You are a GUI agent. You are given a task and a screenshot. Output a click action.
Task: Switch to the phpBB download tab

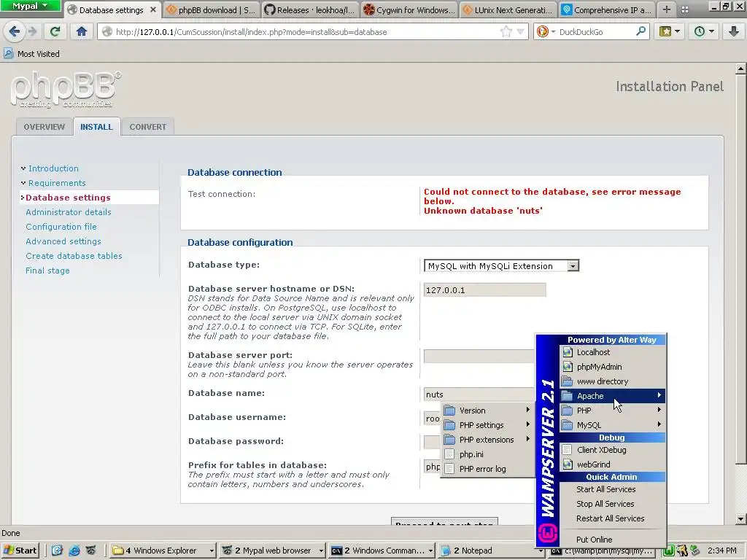[x=212, y=10]
